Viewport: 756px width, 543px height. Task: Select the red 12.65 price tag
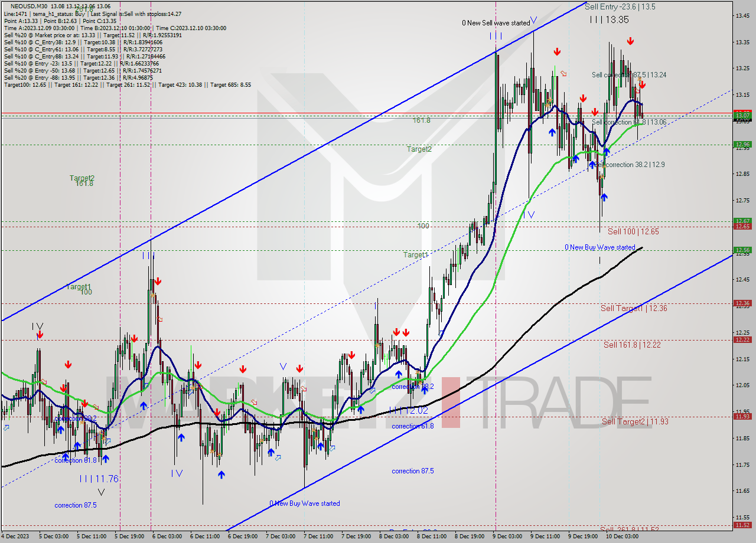742,227
